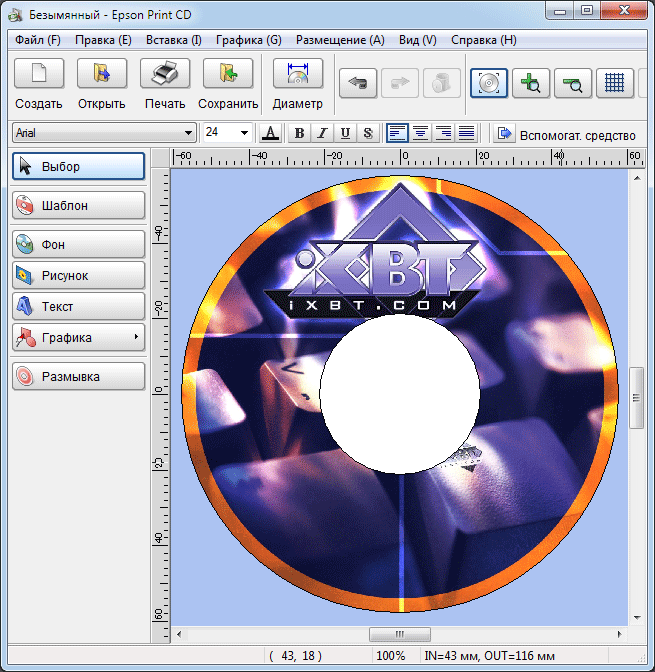
Task: Click the Печать printer icon
Action: [x=165, y=73]
